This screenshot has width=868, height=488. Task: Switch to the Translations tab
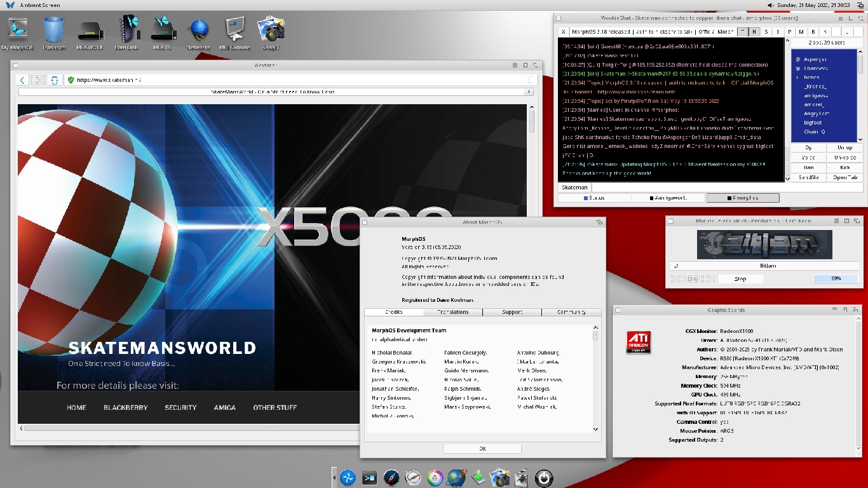[x=453, y=312]
